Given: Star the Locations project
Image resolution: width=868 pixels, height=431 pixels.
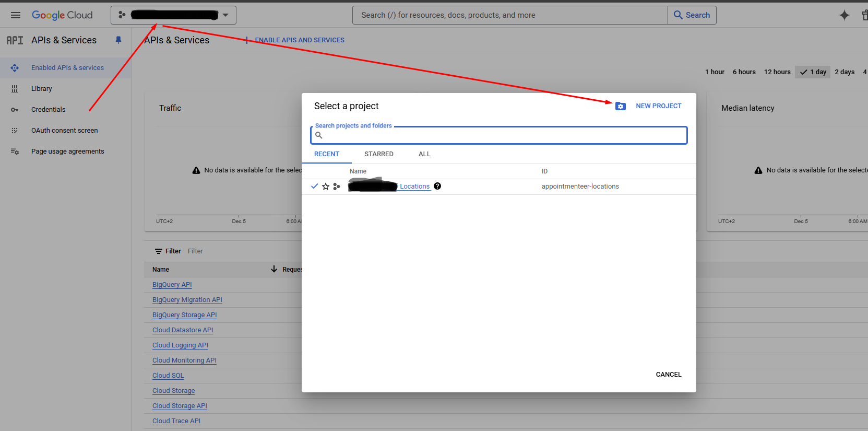Looking at the screenshot, I should pos(326,187).
